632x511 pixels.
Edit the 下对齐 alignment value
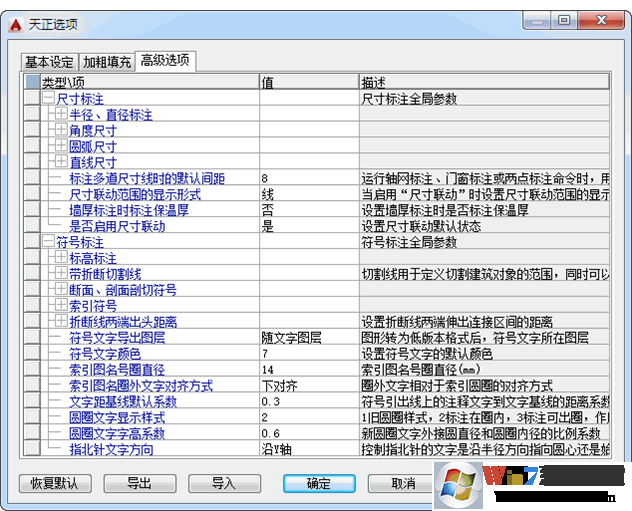point(309,385)
